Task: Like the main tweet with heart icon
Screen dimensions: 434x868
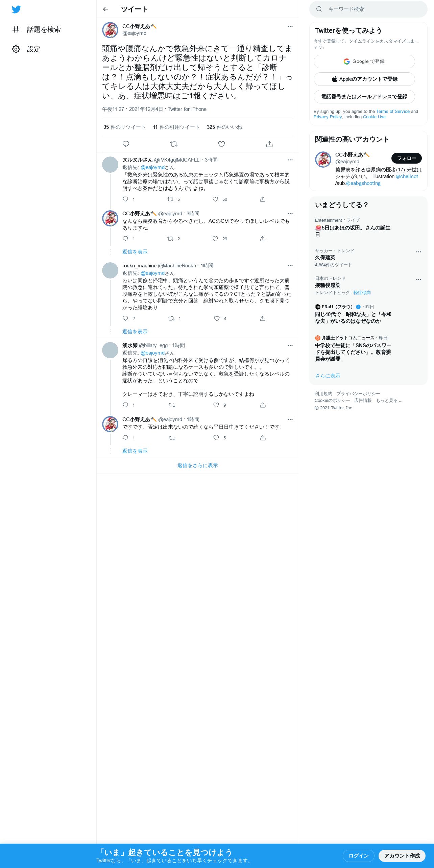Action: click(221, 144)
